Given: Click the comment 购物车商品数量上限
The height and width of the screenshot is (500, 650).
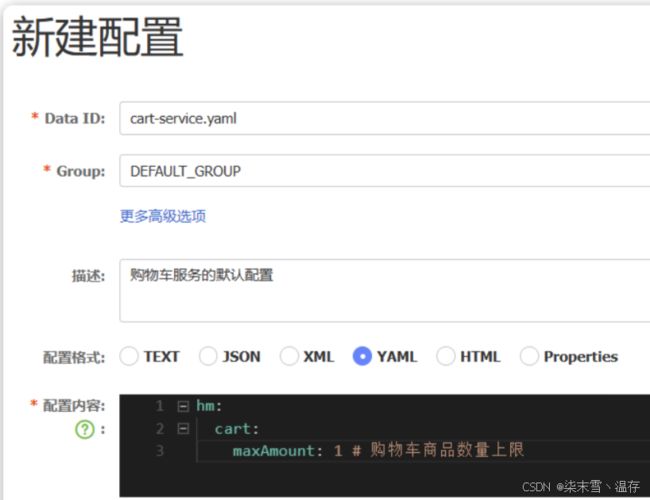Looking at the screenshot, I should [447, 450].
